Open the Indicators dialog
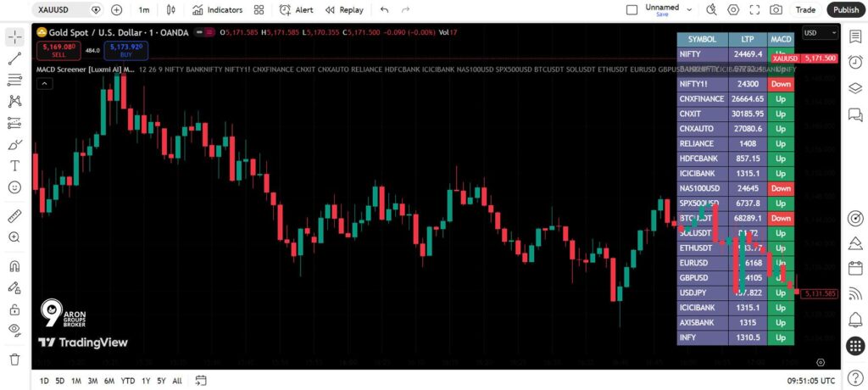This screenshot has width=868, height=390. click(x=217, y=9)
